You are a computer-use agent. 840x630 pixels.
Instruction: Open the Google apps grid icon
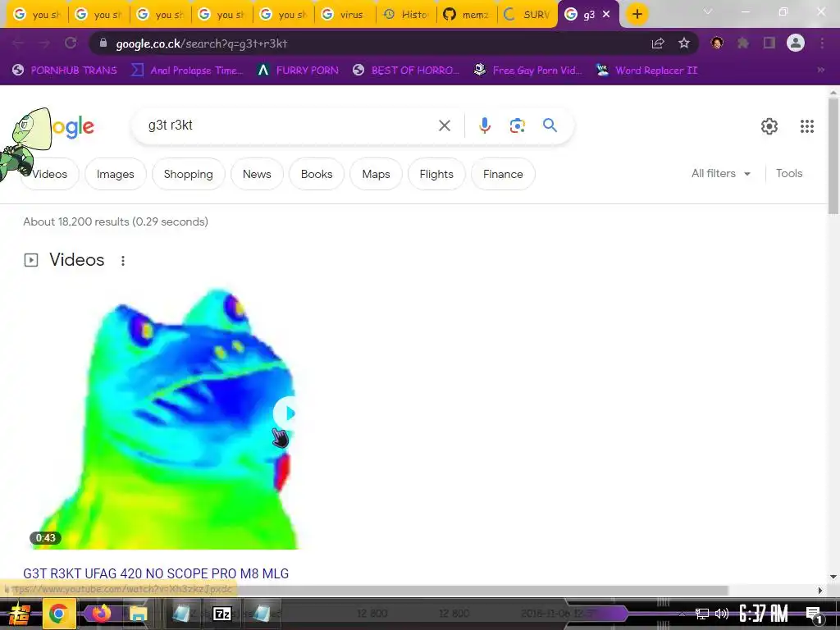click(807, 126)
